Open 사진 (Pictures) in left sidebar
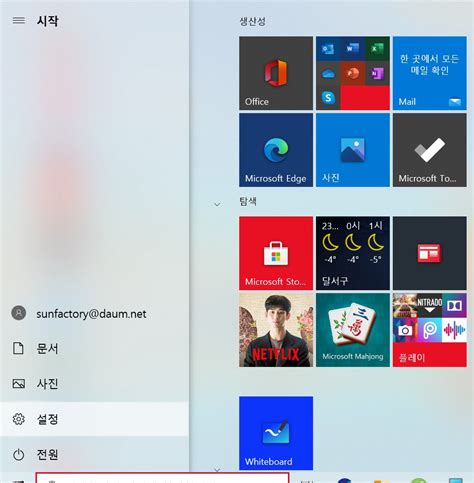This screenshot has width=474, height=483. [x=94, y=384]
